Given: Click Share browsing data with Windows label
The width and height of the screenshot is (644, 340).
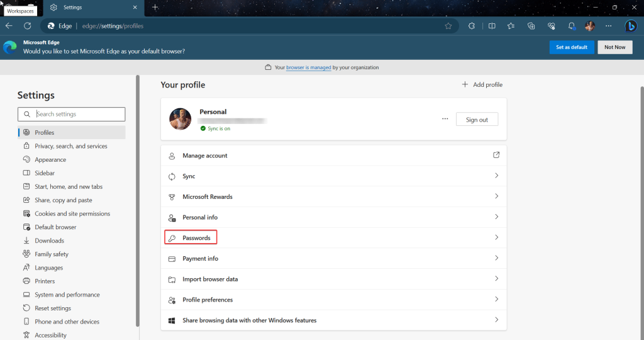Looking at the screenshot, I should tap(250, 320).
